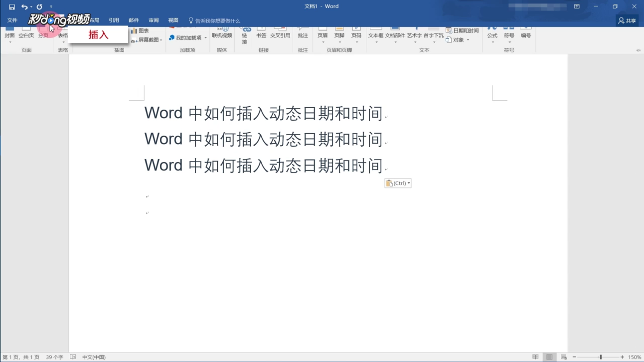This screenshot has width=644, height=362.
Task: Click the 共享 share button
Action: click(x=627, y=21)
